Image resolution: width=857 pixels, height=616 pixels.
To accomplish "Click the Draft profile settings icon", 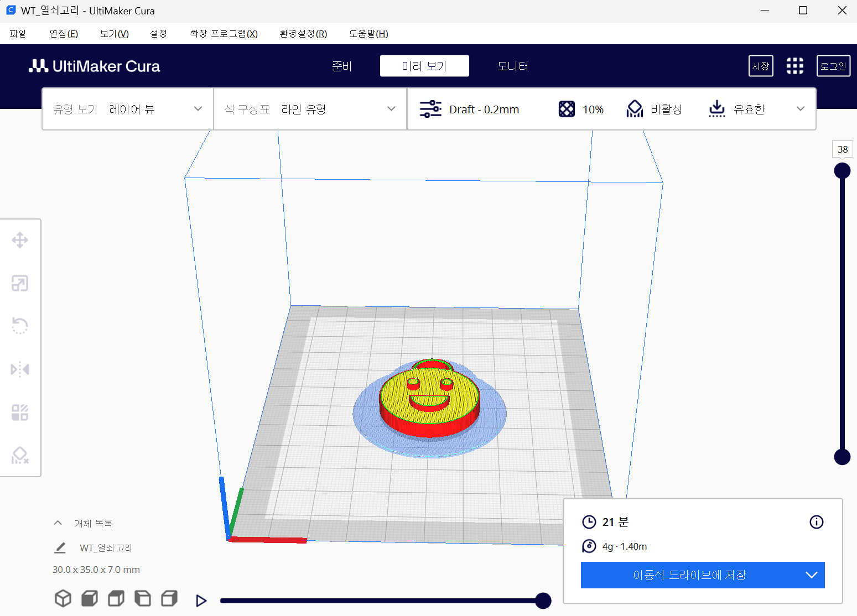I will pyautogui.click(x=430, y=109).
